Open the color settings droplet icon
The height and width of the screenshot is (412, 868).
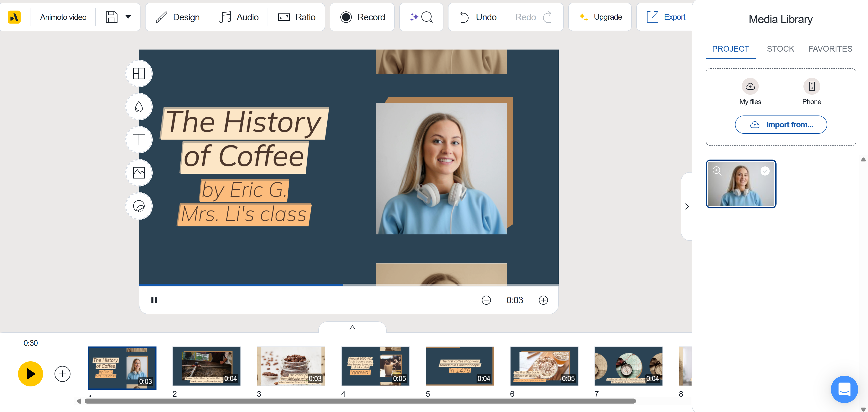click(138, 106)
